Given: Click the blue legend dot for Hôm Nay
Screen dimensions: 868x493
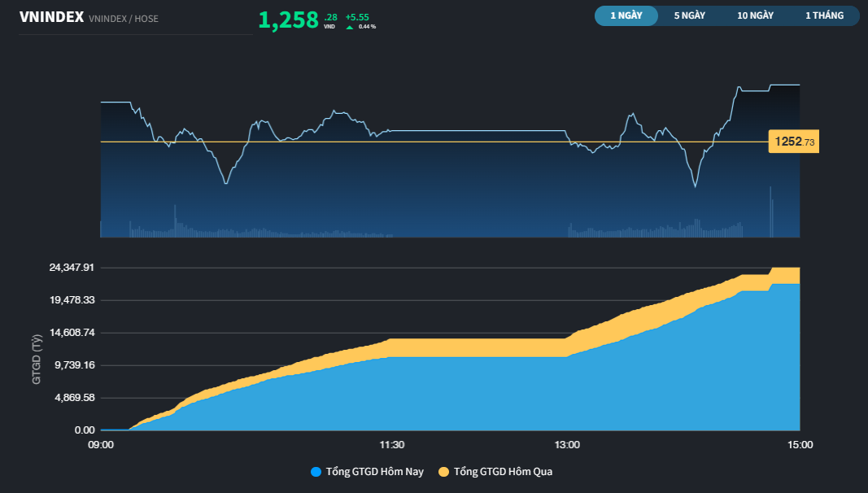Looking at the screenshot, I should [x=316, y=472].
